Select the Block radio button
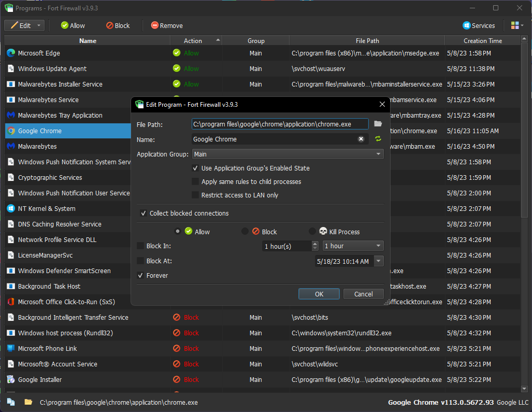 coord(245,232)
